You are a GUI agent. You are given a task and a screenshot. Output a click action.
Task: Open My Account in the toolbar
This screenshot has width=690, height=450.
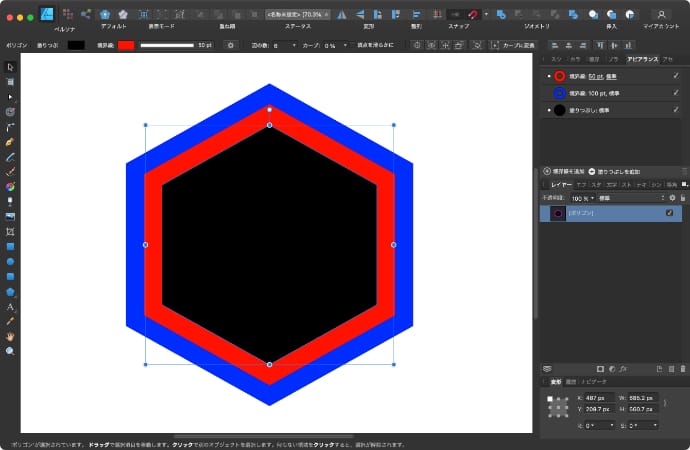(x=661, y=15)
